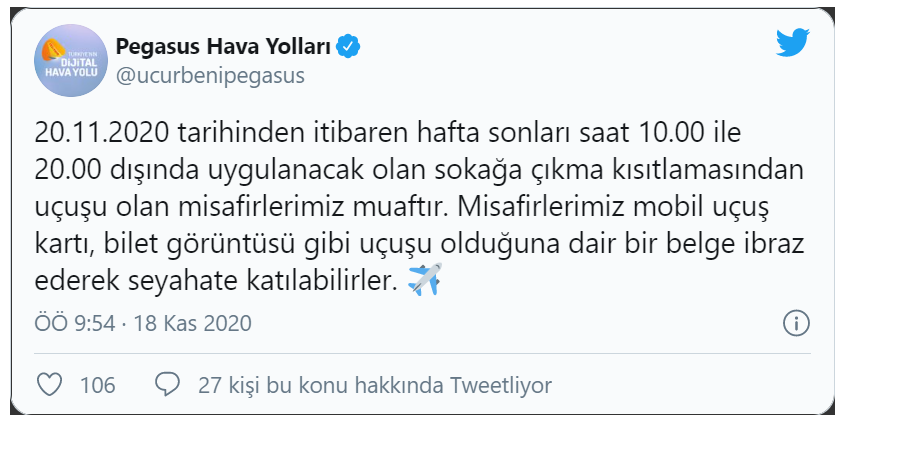Click the Twitter bird logo

click(x=792, y=42)
